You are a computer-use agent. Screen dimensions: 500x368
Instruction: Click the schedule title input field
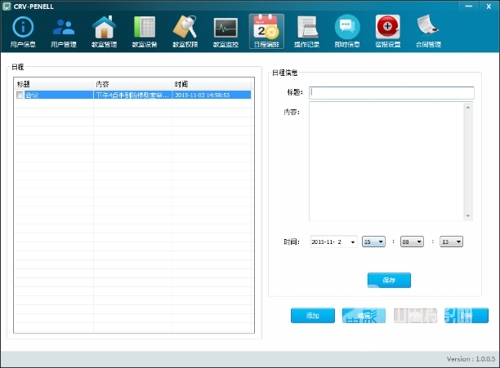click(x=392, y=93)
